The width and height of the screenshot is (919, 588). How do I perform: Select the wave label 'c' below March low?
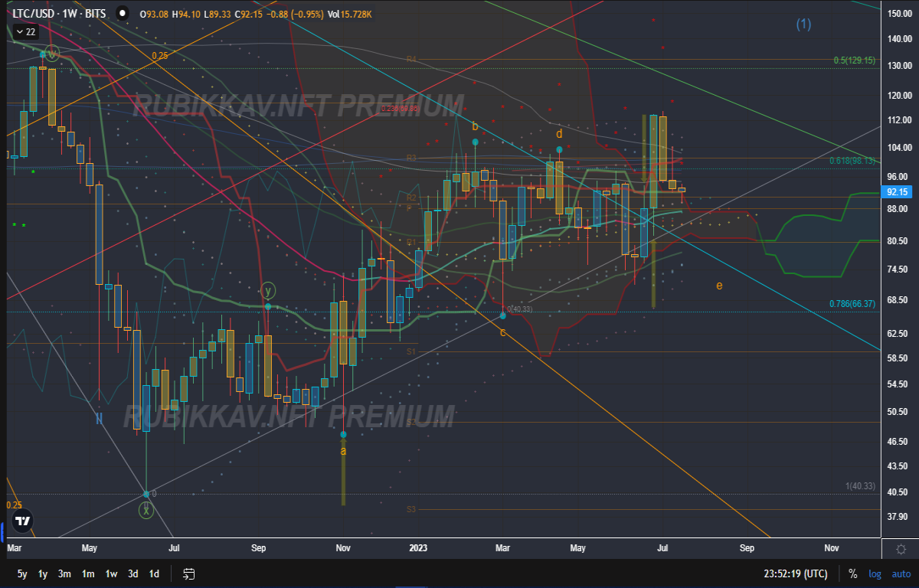pyautogui.click(x=503, y=332)
